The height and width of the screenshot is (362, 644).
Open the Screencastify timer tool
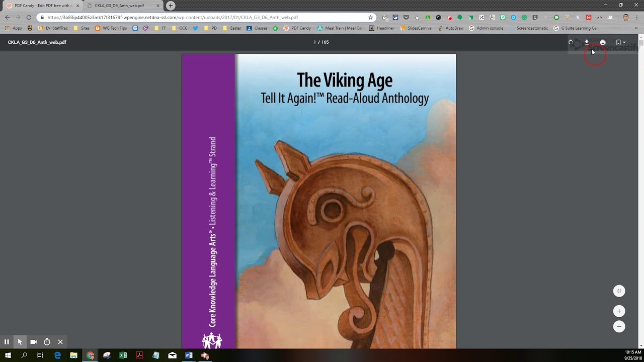pyautogui.click(x=47, y=342)
